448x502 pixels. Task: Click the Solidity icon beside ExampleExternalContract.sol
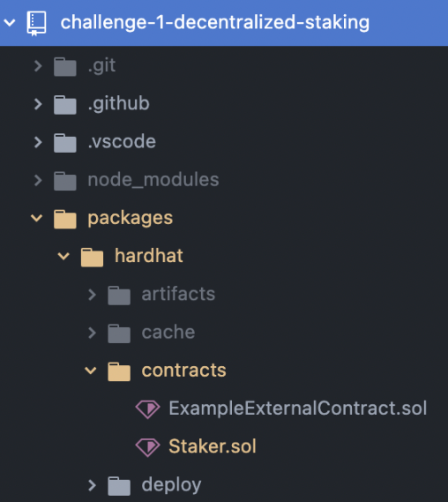pos(147,408)
